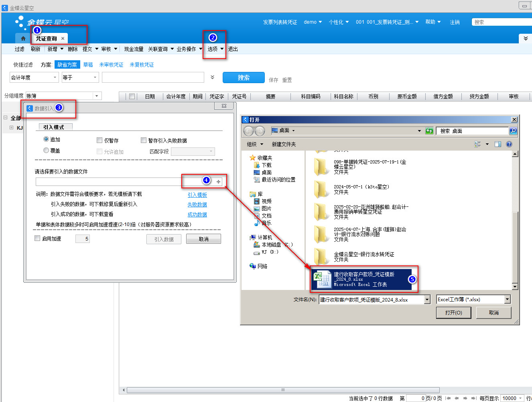Click the blue 搜索 button
This screenshot has height=402, width=532.
(x=244, y=78)
